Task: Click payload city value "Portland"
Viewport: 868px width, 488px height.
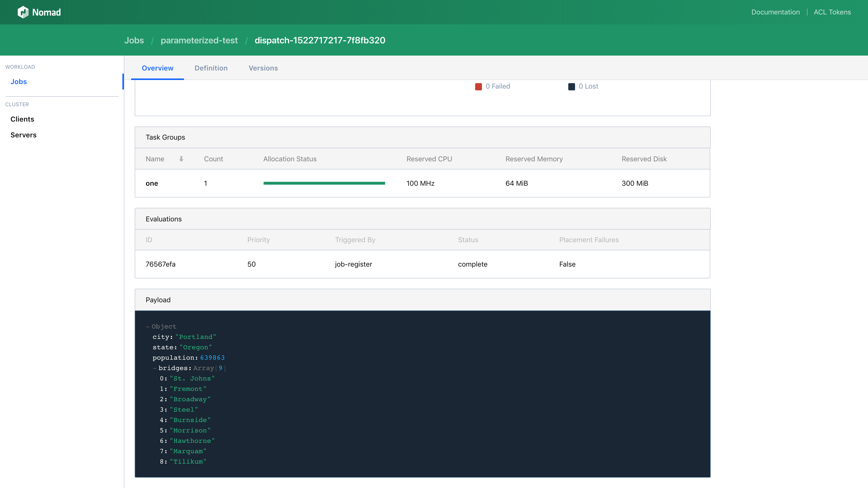Action: (196, 337)
